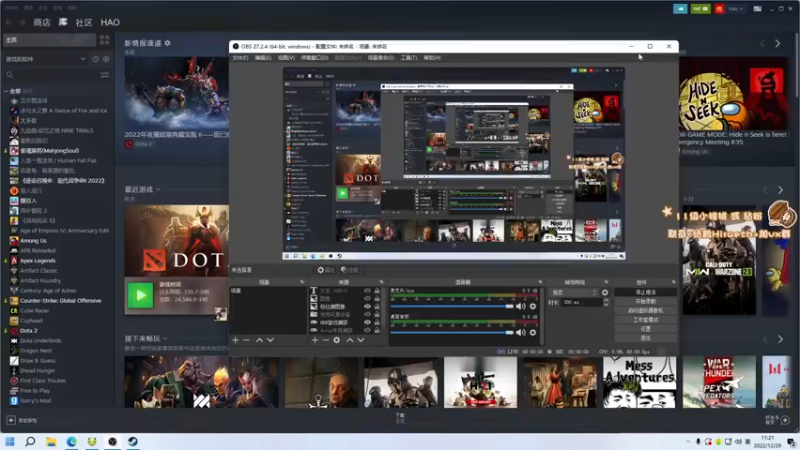Open source properties gear in Sources panel
Viewport: 800px width, 450px height.
coord(337,340)
